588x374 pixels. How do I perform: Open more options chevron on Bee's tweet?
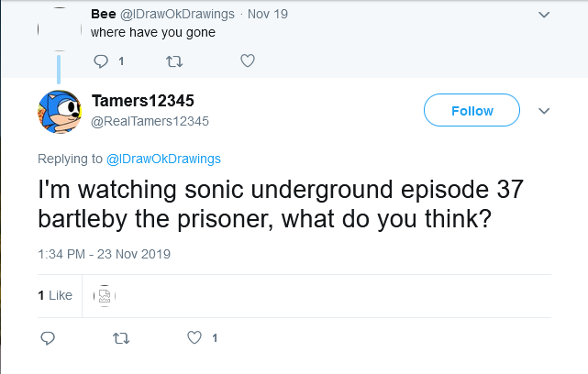coord(544,15)
